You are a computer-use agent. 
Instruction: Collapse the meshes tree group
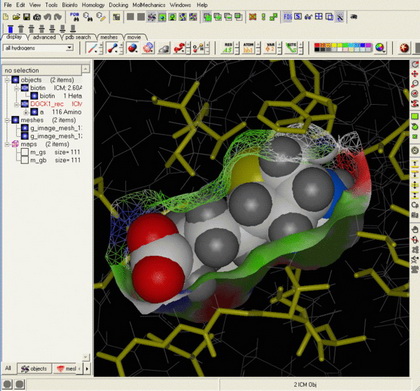pos(7,120)
